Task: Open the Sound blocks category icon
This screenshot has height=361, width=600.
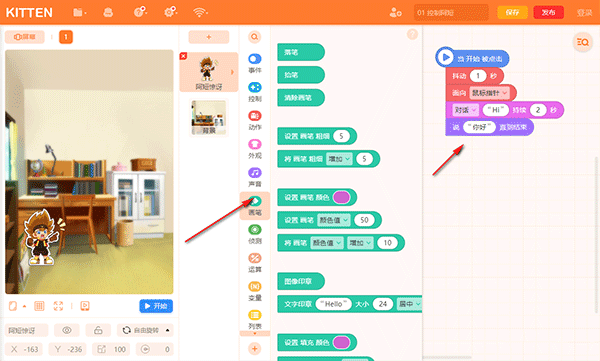Action: click(254, 173)
